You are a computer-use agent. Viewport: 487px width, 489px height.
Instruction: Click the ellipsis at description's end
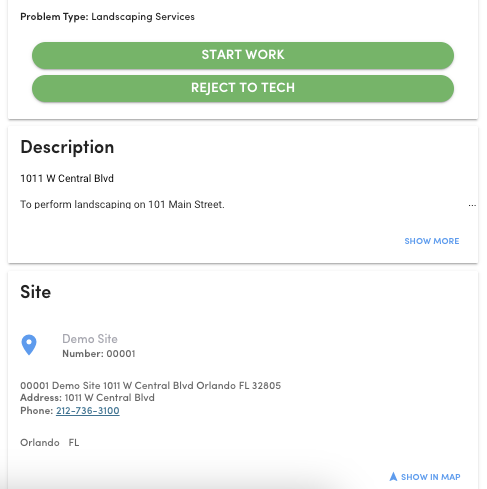coord(472,205)
